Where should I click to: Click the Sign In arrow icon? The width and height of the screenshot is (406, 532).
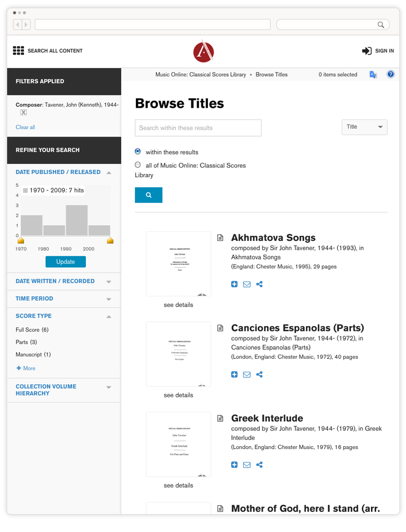tap(367, 51)
